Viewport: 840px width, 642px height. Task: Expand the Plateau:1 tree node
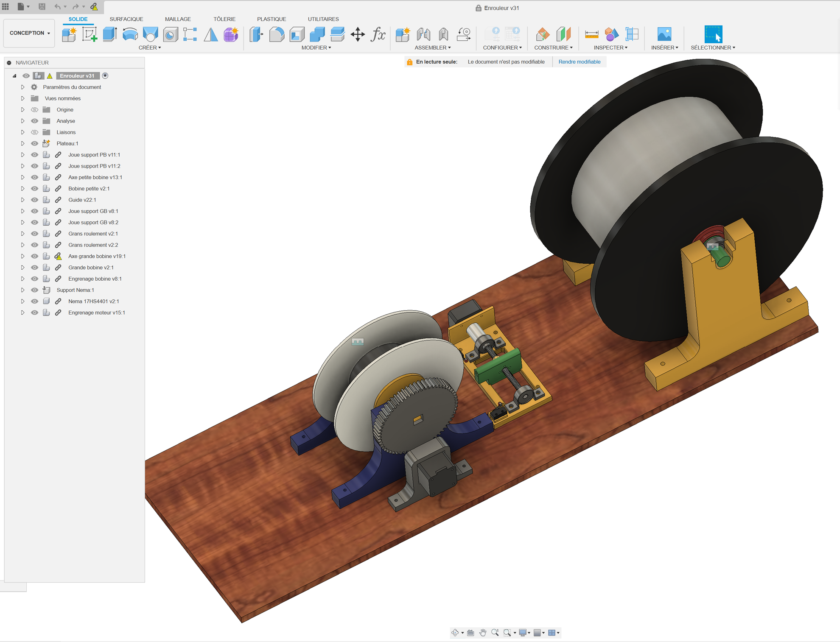tap(22, 143)
